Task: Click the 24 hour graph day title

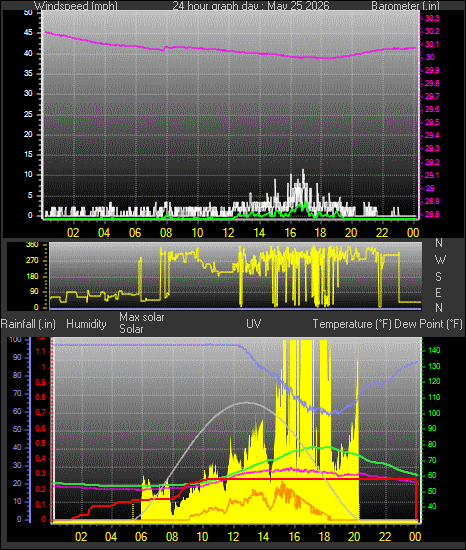Action: (x=251, y=6)
